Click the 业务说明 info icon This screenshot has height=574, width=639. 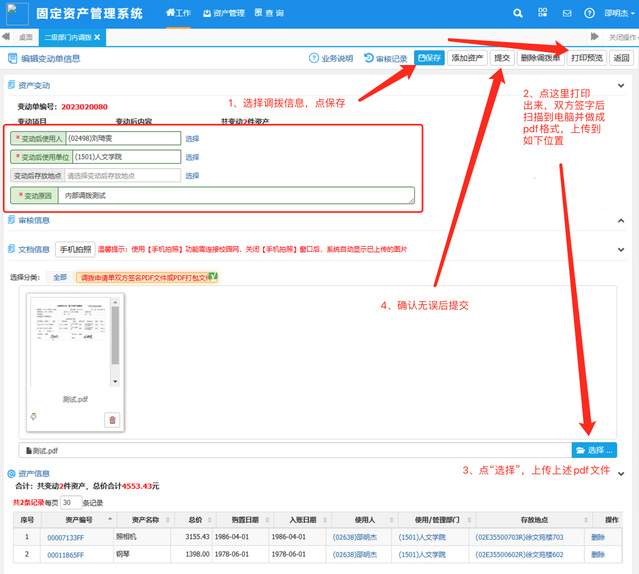pos(313,58)
